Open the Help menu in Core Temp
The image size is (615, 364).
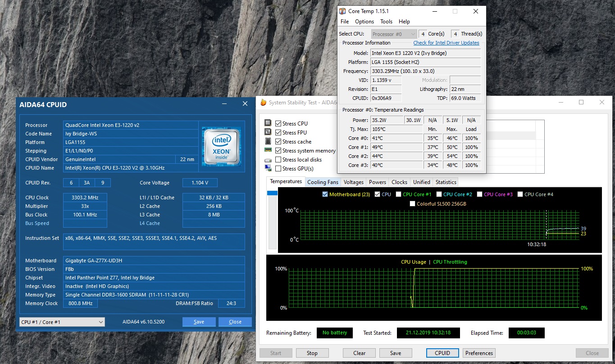[x=404, y=22]
